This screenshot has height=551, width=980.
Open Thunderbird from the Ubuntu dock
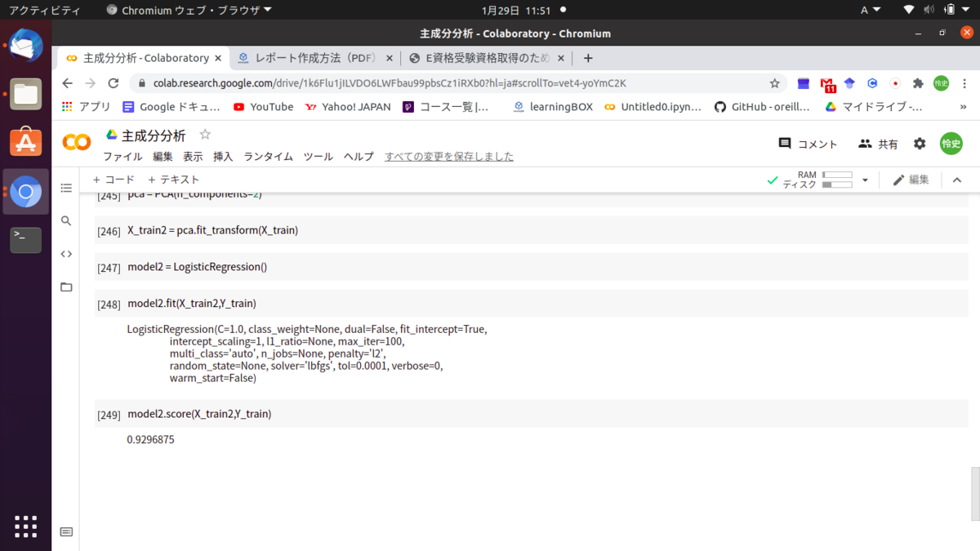tap(25, 47)
